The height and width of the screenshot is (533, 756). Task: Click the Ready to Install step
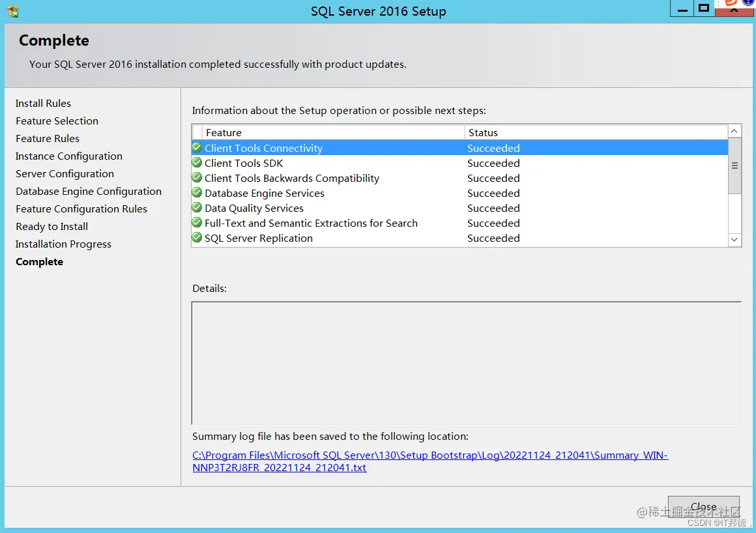click(x=51, y=227)
